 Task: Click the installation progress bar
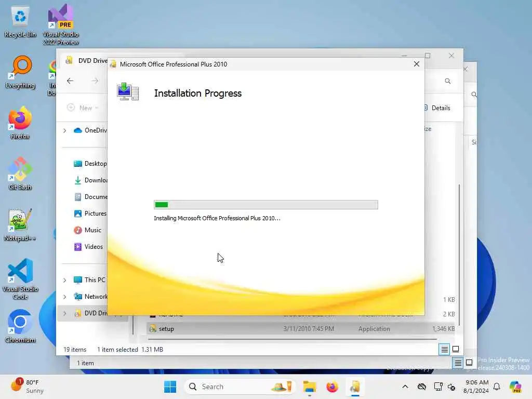pos(265,205)
